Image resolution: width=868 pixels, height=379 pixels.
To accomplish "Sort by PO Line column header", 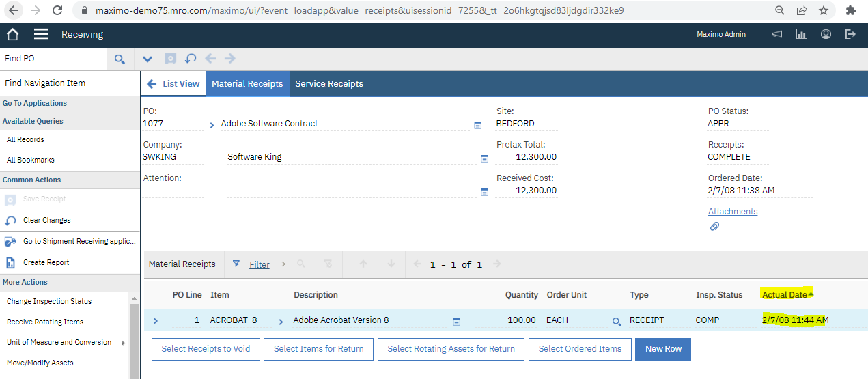I will pyautogui.click(x=187, y=295).
